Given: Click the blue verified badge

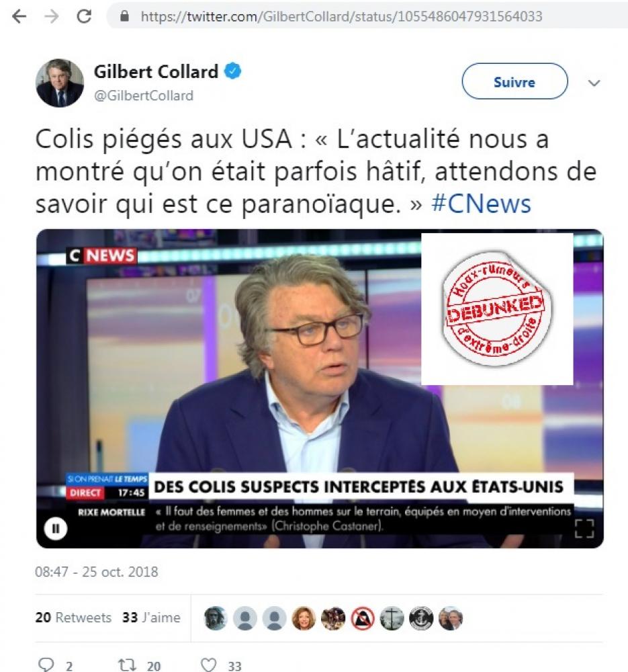Looking at the screenshot, I should click(x=233, y=71).
